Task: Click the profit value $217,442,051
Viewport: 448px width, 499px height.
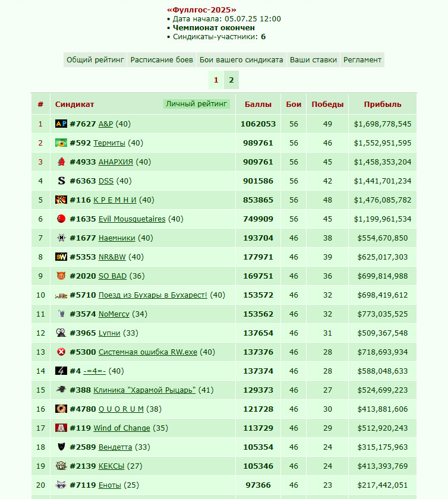Action: 383,485
